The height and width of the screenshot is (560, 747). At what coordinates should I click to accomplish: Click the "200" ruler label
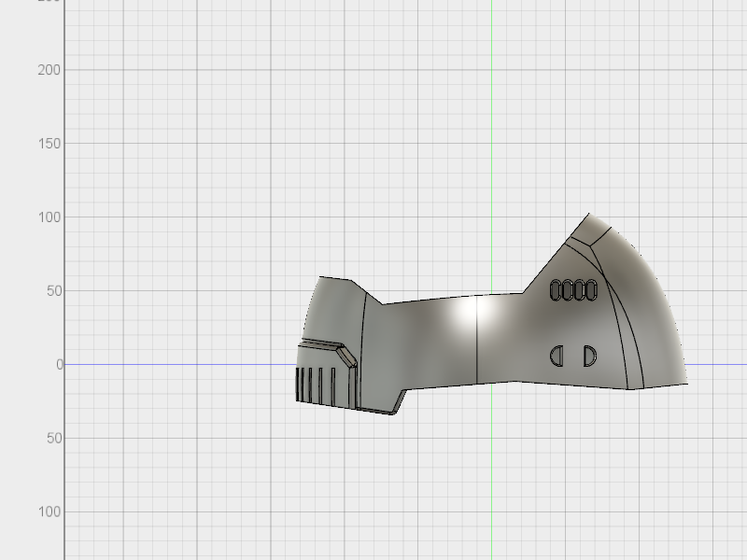(49, 70)
